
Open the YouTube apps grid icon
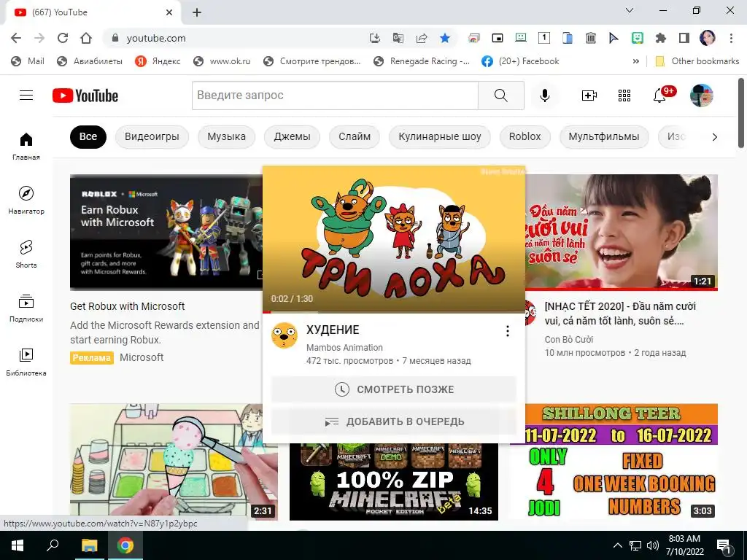[x=624, y=96]
